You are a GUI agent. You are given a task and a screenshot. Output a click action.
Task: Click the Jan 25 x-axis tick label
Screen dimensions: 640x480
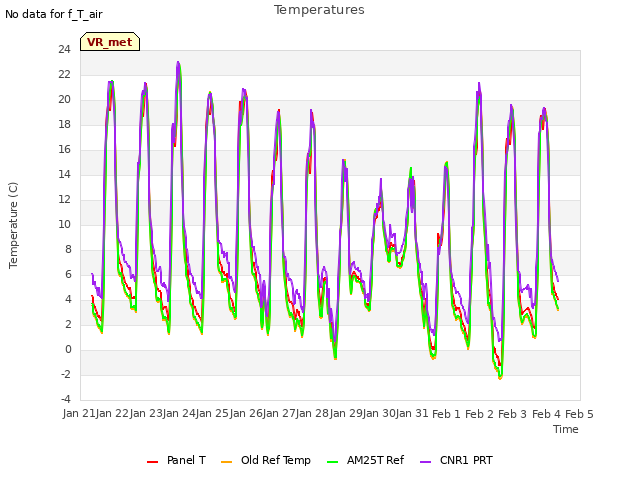click(212, 413)
